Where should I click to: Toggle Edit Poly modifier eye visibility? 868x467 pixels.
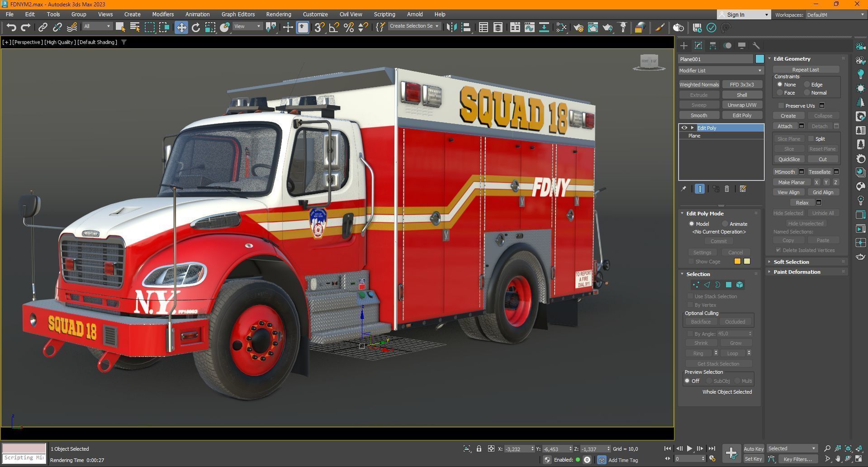pos(684,128)
